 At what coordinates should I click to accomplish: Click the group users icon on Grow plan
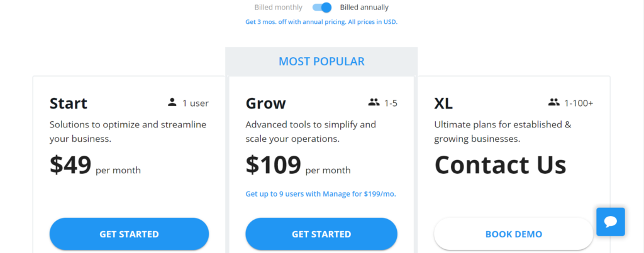[374, 102]
